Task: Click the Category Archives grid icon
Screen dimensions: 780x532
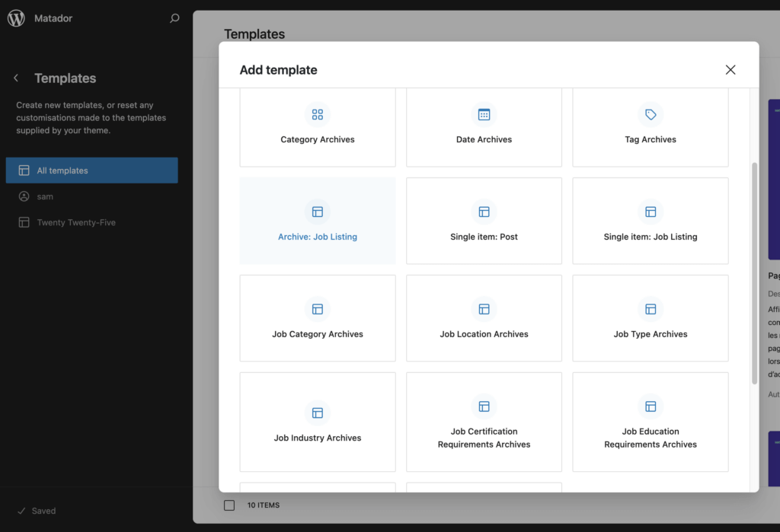Action: pos(318,115)
